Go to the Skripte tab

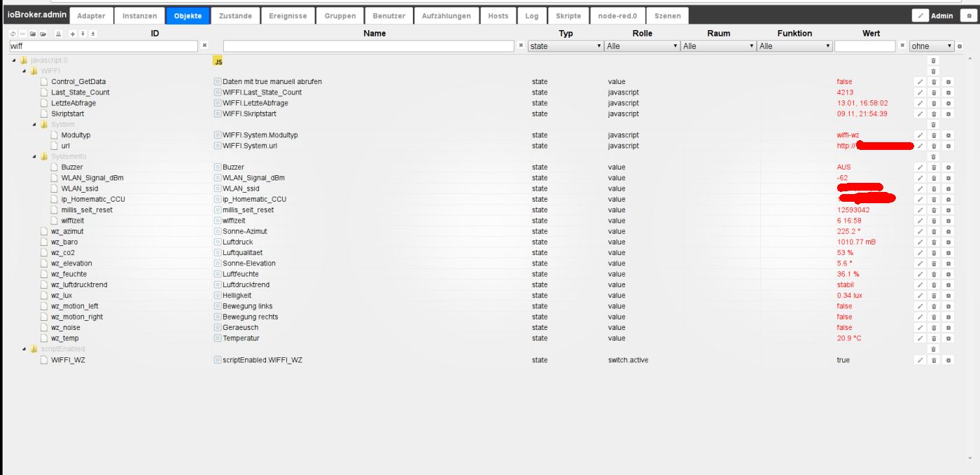(568, 15)
